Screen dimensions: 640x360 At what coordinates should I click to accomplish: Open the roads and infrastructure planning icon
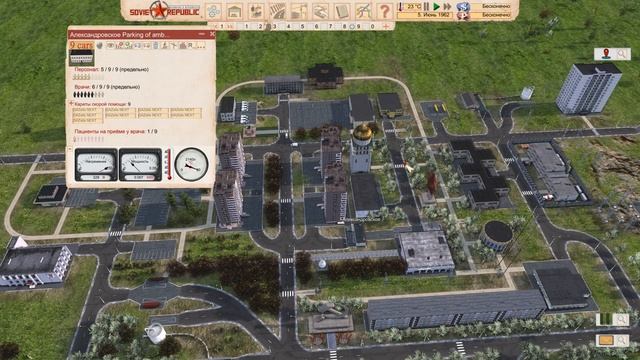320,11
